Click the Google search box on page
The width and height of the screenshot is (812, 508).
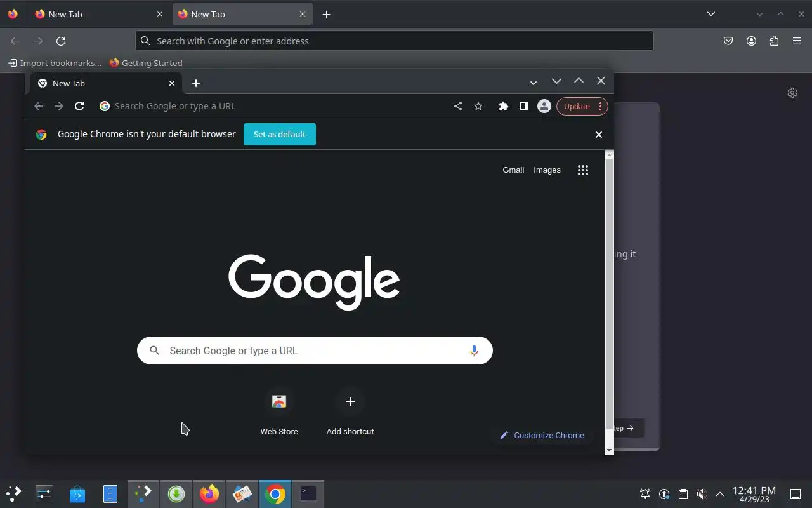click(315, 351)
